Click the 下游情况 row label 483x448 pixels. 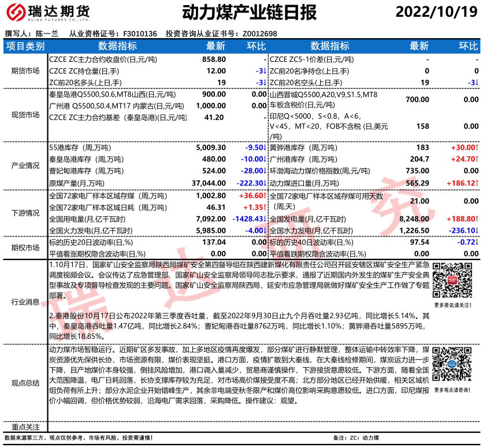pos(25,213)
